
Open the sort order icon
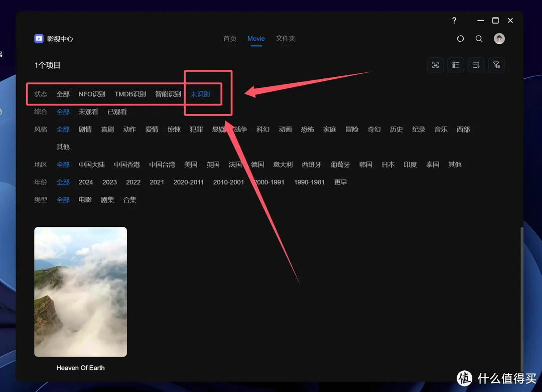pos(476,65)
